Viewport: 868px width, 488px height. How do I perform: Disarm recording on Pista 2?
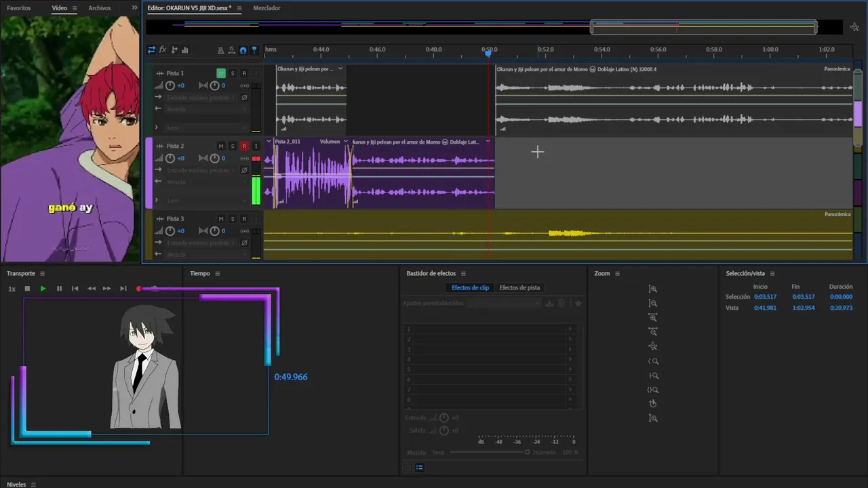point(244,146)
